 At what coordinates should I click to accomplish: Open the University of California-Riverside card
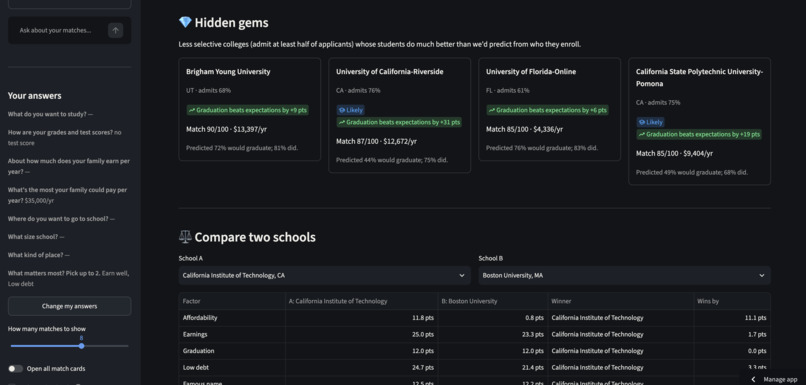pos(399,115)
